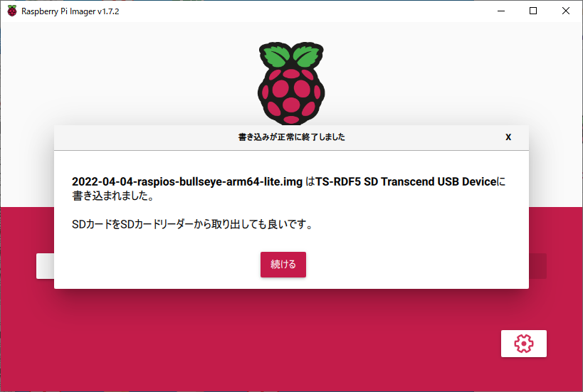Minimize the Raspberry Pi Imager window
This screenshot has width=583, height=392.
click(501, 11)
